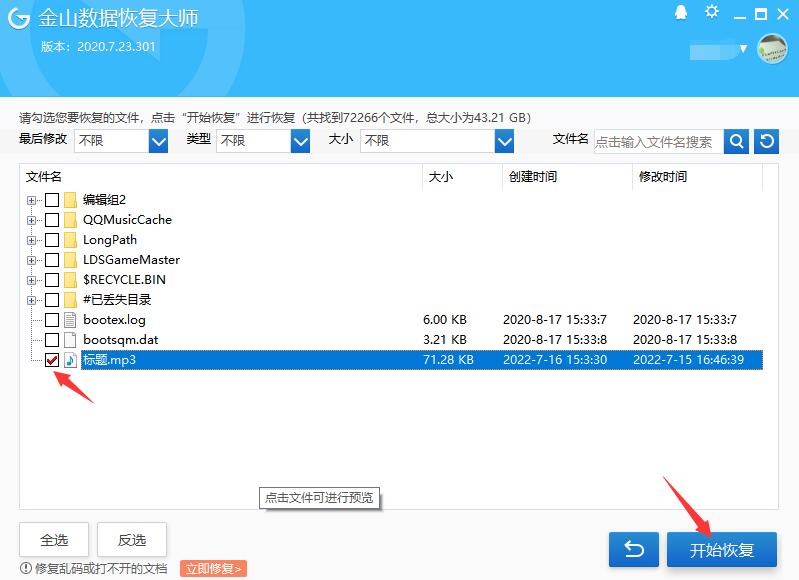Click the 编辑组2 folder icon
Screen dimensions: 799x580
(70, 200)
